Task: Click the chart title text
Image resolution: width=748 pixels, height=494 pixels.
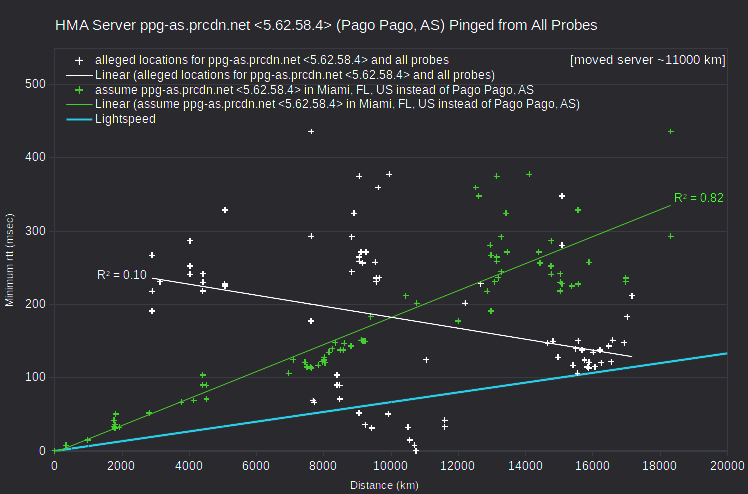Action: pos(326,25)
